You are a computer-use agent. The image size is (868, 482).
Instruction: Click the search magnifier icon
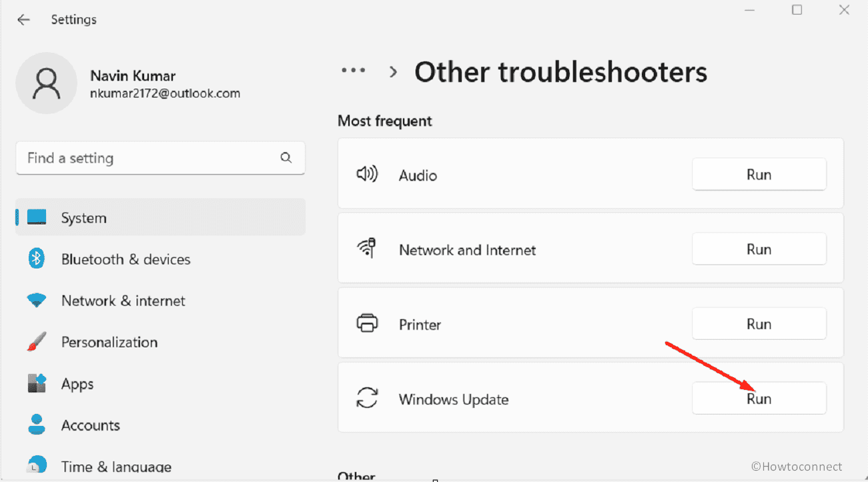pos(286,158)
